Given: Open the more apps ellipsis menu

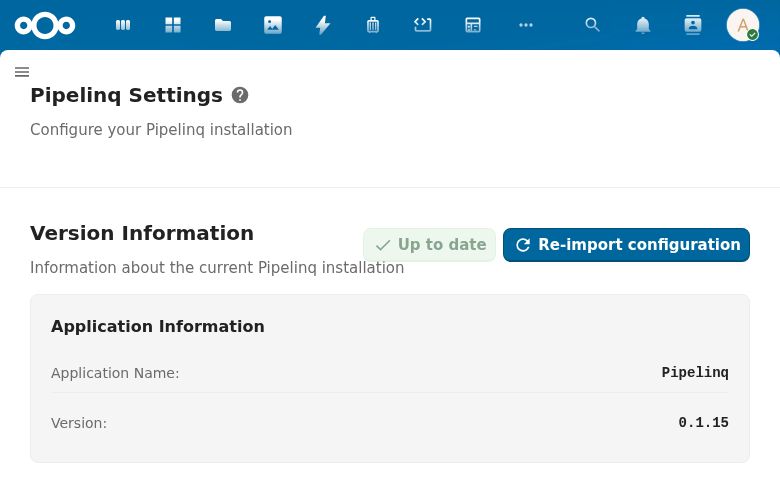Looking at the screenshot, I should (526, 25).
